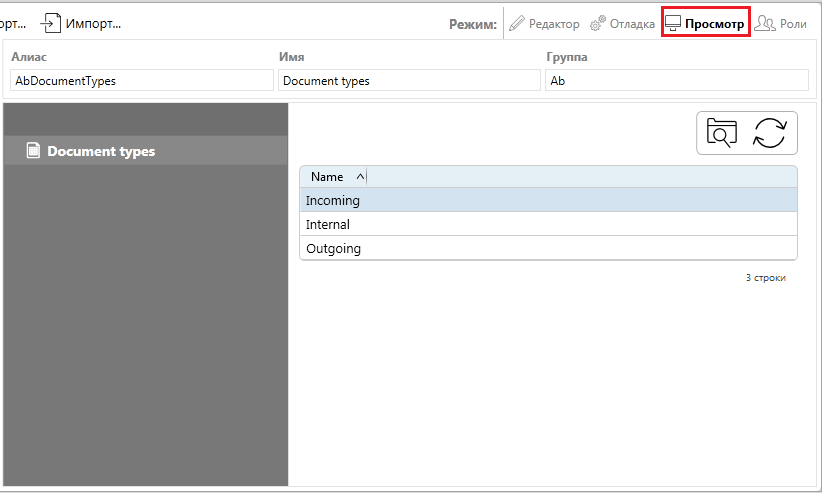Refresh the table with circular arrows icon
Viewport: 822px width, 493px height.
(x=769, y=133)
